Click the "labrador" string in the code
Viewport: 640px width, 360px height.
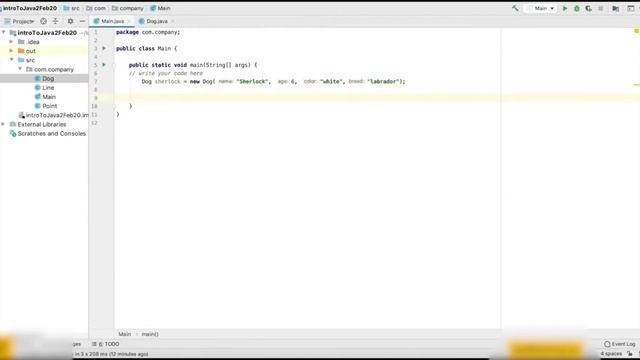383,81
